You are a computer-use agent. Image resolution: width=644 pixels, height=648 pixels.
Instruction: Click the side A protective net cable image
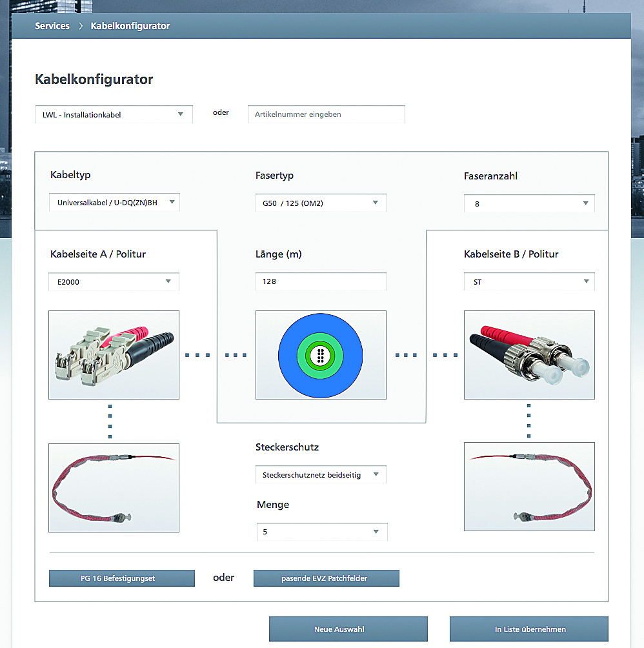pos(114,488)
